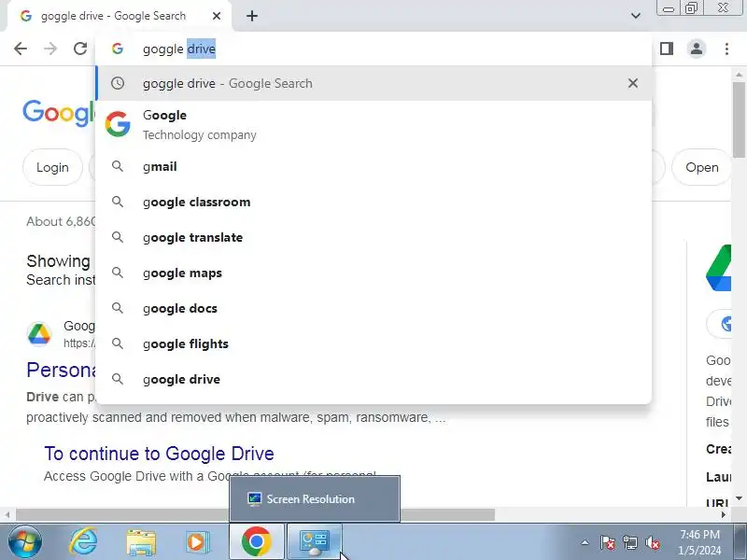Click the vertical scrollbar down arrow

(x=739, y=498)
